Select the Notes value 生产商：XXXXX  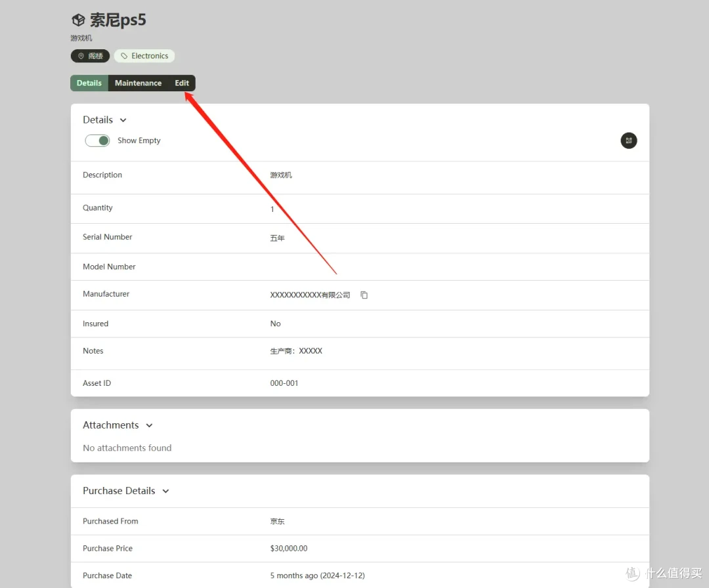(x=296, y=350)
